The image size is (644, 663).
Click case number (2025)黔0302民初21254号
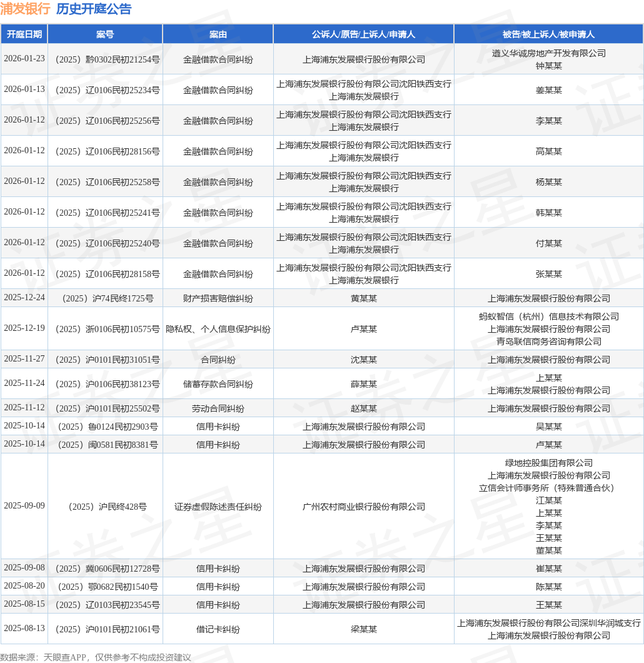coord(108,59)
